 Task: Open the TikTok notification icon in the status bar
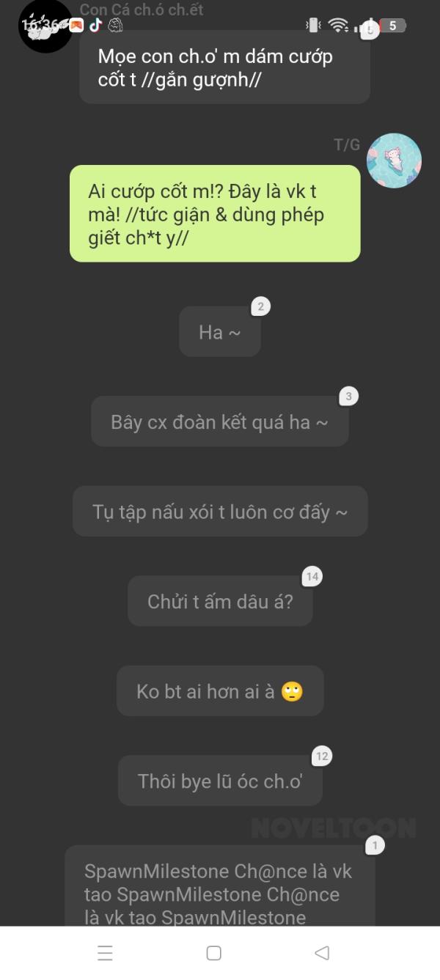[x=96, y=26]
